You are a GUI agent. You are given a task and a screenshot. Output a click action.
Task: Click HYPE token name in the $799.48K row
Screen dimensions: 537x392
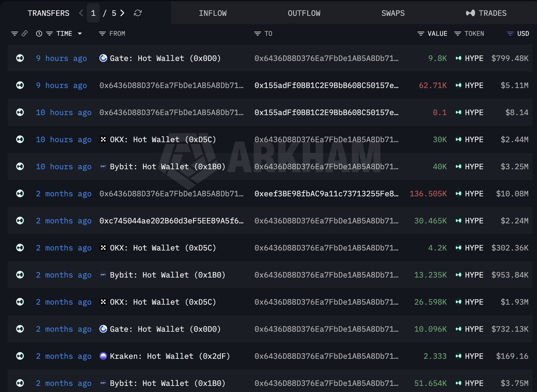click(474, 58)
